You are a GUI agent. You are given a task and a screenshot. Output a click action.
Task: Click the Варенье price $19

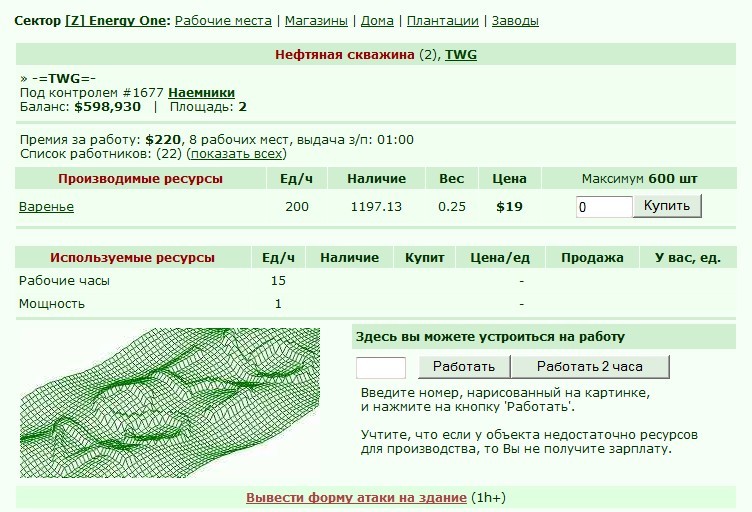point(509,207)
